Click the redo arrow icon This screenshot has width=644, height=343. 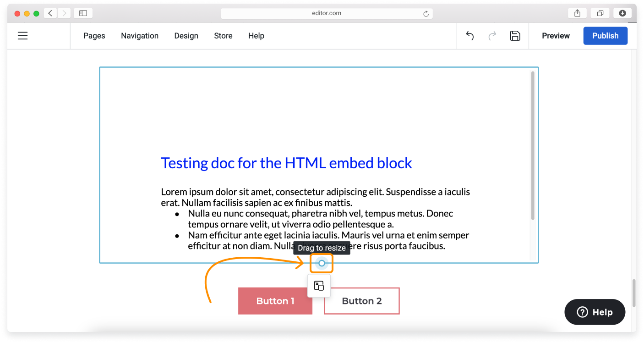[492, 36]
